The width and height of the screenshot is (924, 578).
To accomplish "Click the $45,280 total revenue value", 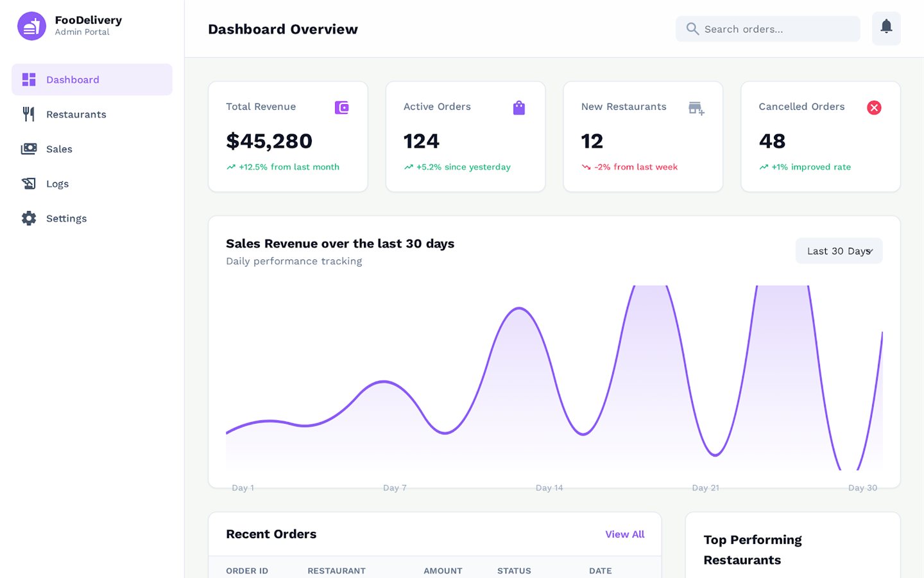I will pyautogui.click(x=269, y=141).
